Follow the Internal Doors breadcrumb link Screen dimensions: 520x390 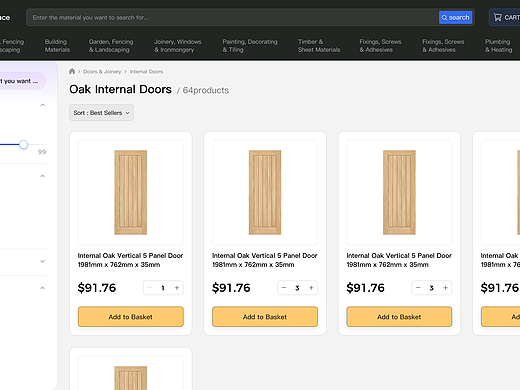146,72
